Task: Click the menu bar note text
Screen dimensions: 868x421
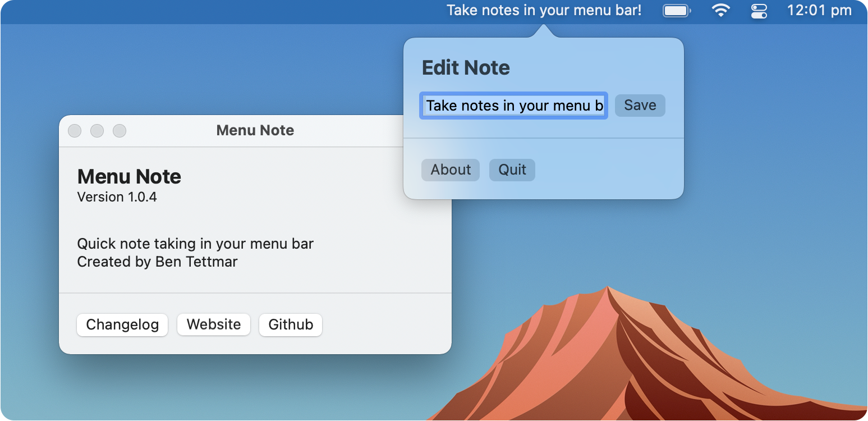Action: coord(544,11)
